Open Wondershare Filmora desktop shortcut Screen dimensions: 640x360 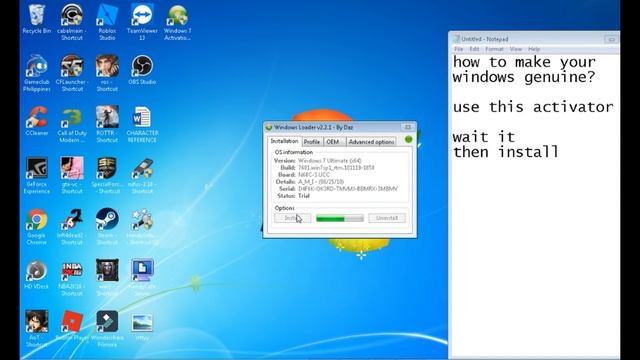tap(107, 322)
